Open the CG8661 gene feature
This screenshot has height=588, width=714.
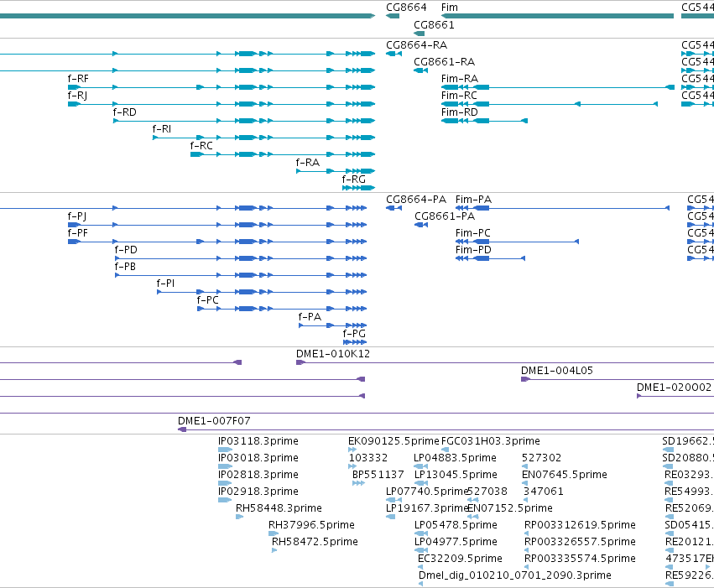[419, 34]
